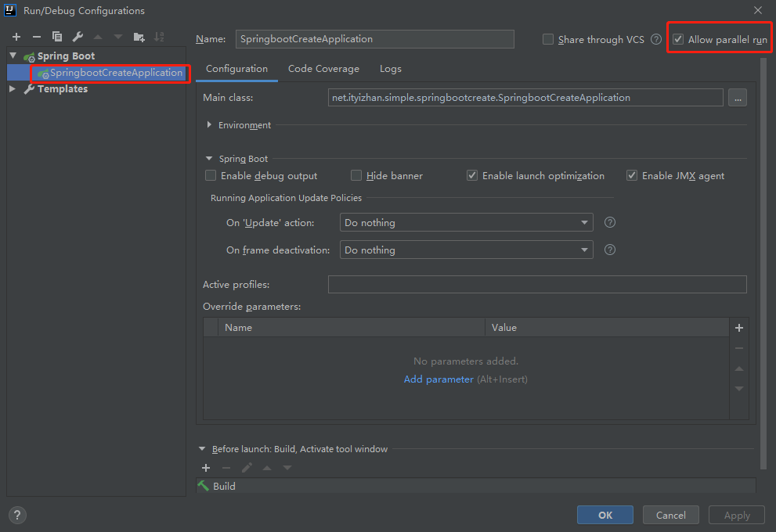Viewport: 776px width, 532px height.
Task: Move override parameter down
Action: pyautogui.click(x=739, y=389)
